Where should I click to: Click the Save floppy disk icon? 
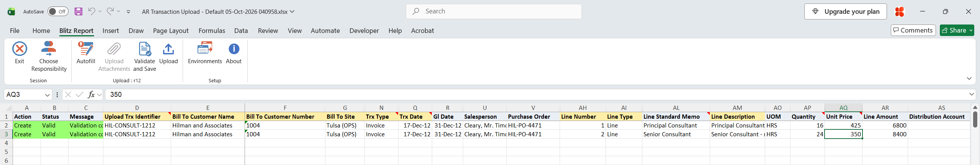click(78, 11)
